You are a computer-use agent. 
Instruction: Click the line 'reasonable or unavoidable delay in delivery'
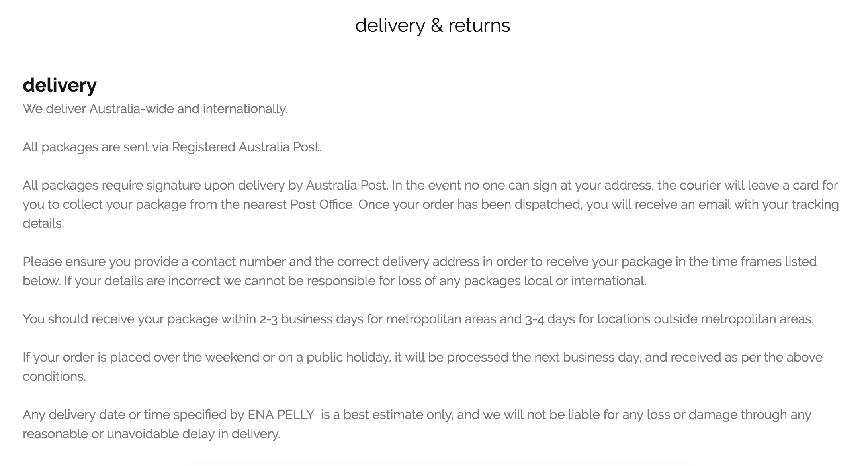point(152,434)
